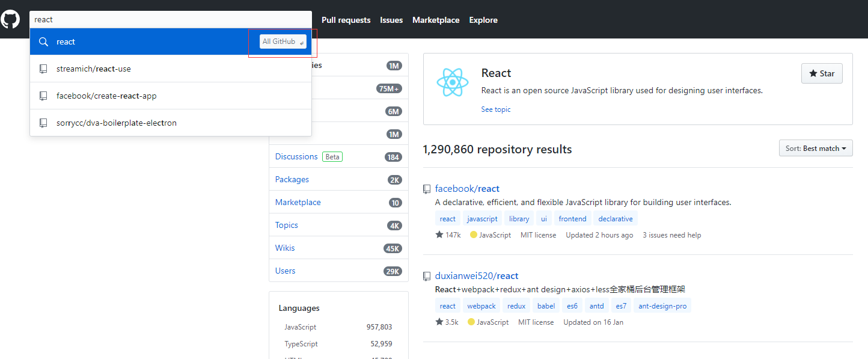
Task: Click repo icon next to streamich/react-use
Action: click(x=43, y=69)
